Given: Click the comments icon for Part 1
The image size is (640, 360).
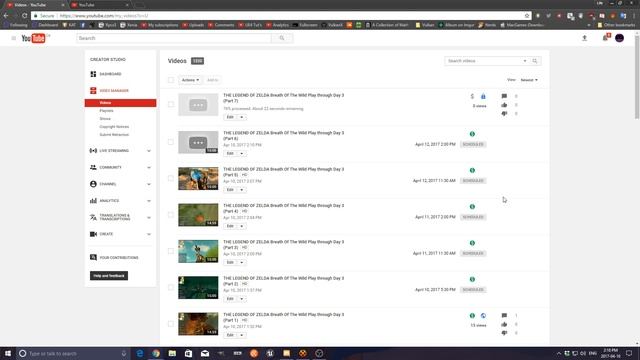Looking at the screenshot, I should 504,316.
